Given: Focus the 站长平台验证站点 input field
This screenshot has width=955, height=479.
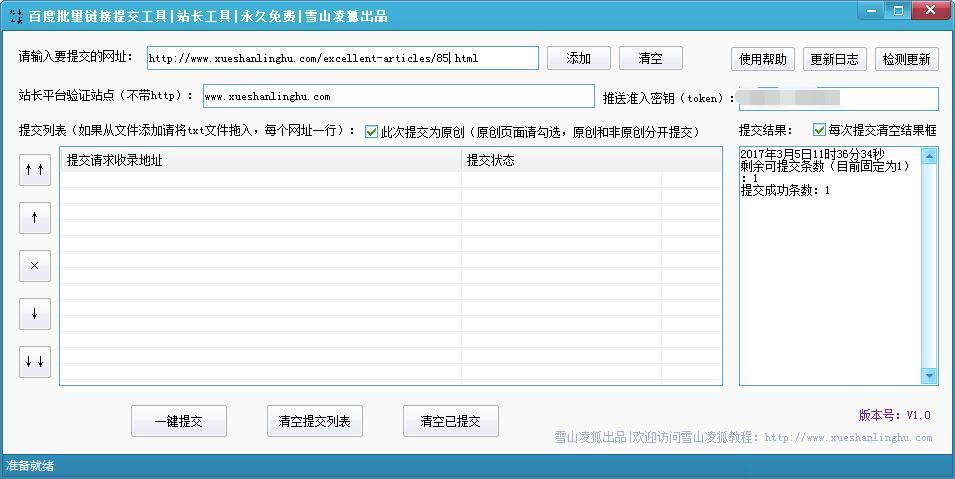Looking at the screenshot, I should point(399,96).
